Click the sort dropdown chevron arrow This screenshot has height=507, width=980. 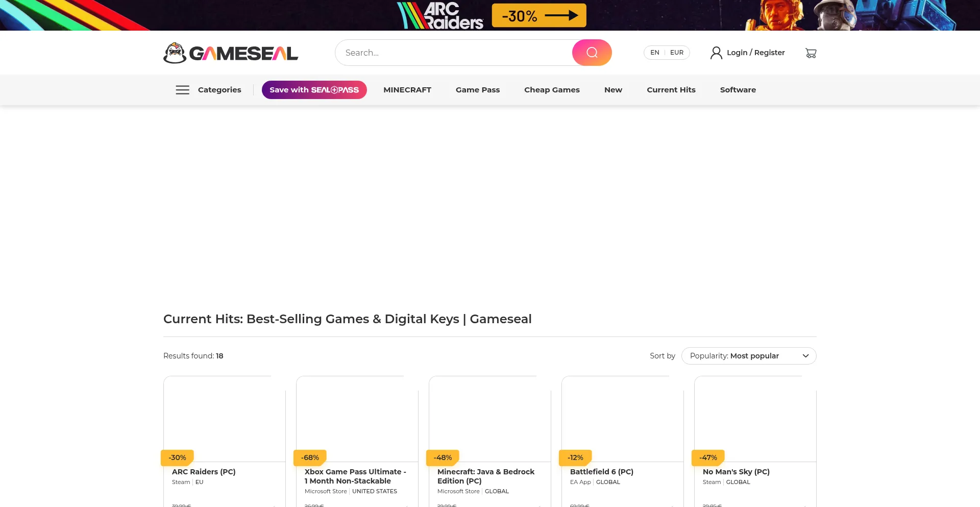tap(805, 356)
